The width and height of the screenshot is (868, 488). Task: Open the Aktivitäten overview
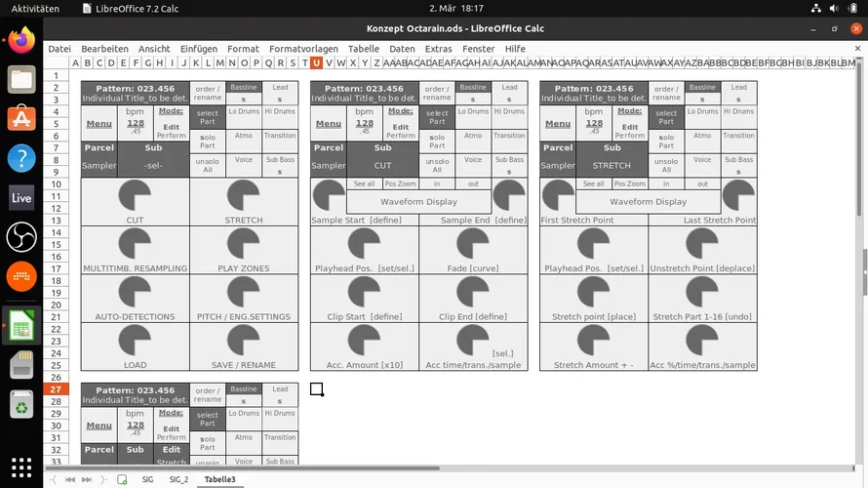(35, 9)
